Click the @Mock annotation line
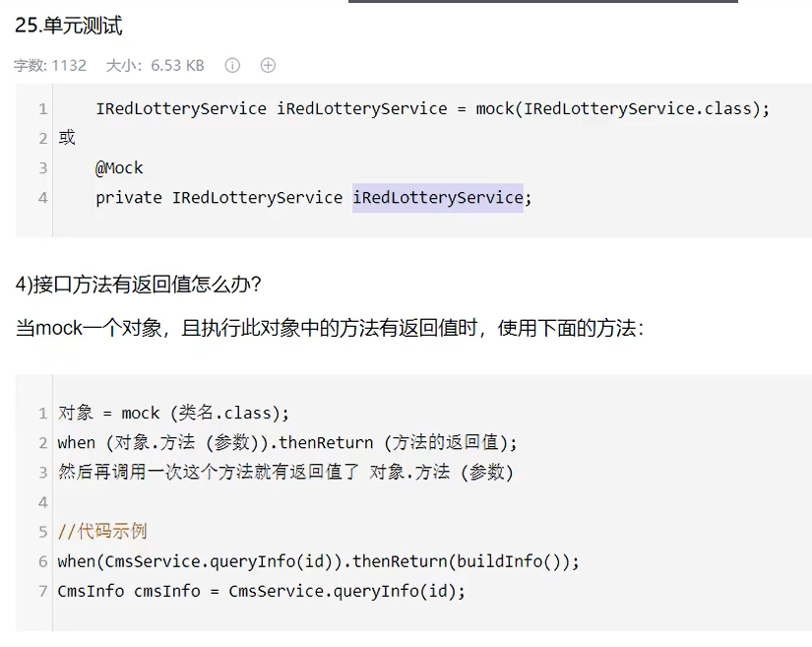Image resolution: width=812 pixels, height=647 pixels. [x=119, y=168]
